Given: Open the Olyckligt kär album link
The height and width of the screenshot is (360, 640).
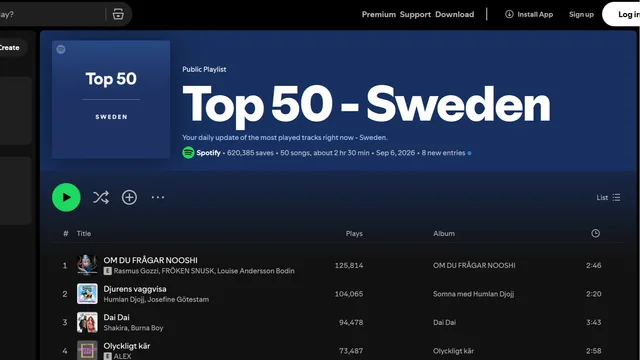Looking at the screenshot, I should coord(453,351).
